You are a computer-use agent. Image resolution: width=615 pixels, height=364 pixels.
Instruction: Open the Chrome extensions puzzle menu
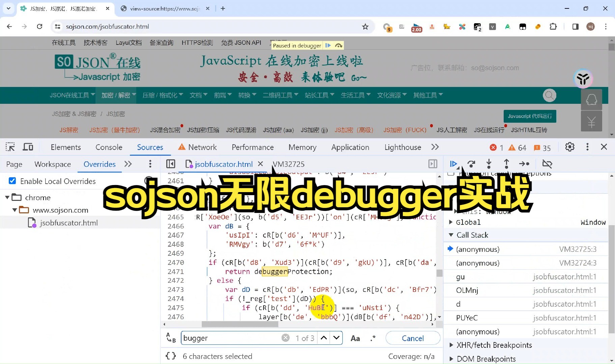(x=553, y=27)
